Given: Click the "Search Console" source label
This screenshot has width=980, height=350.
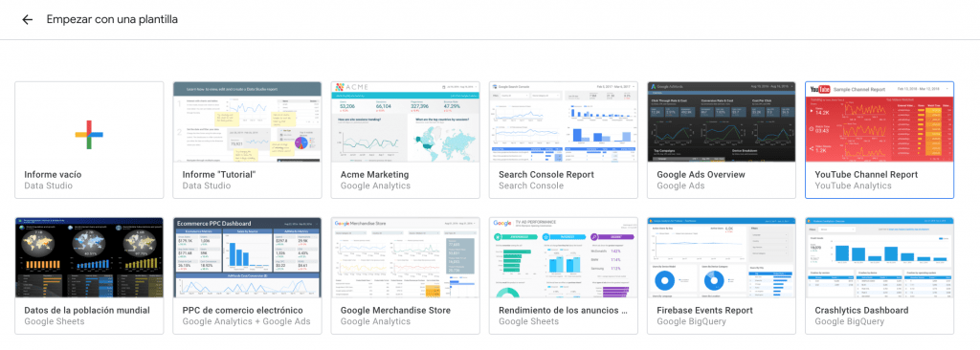Looking at the screenshot, I should point(531,186).
